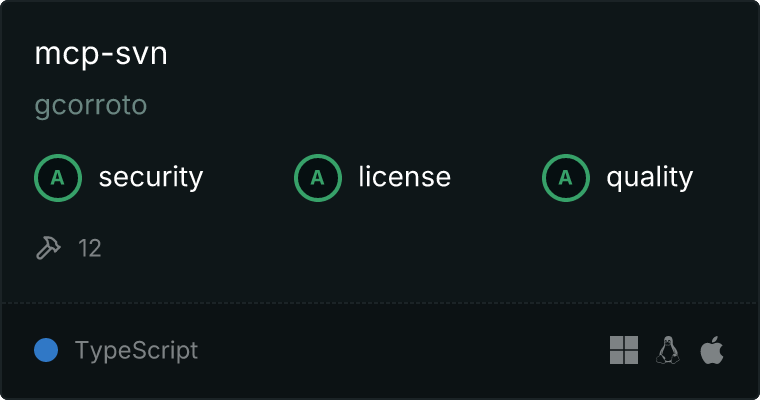Click the hammer tools icon
The image size is (760, 400).
point(48,248)
